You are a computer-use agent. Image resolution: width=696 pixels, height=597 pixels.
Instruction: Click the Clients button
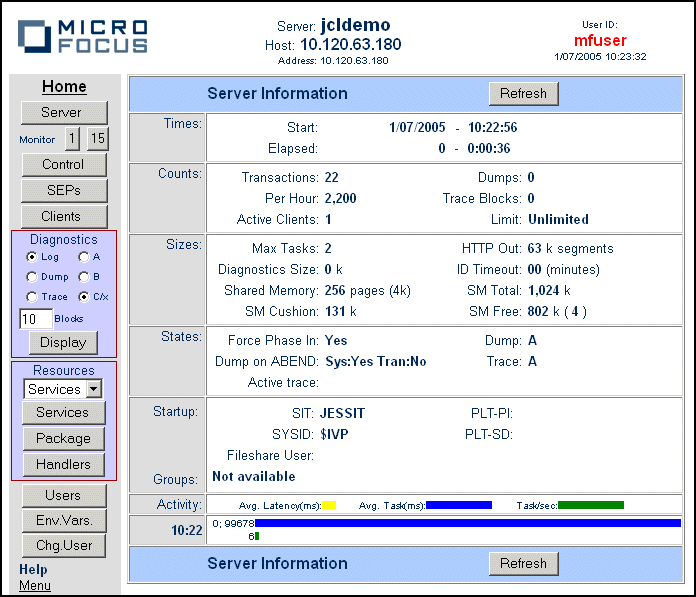click(x=63, y=217)
